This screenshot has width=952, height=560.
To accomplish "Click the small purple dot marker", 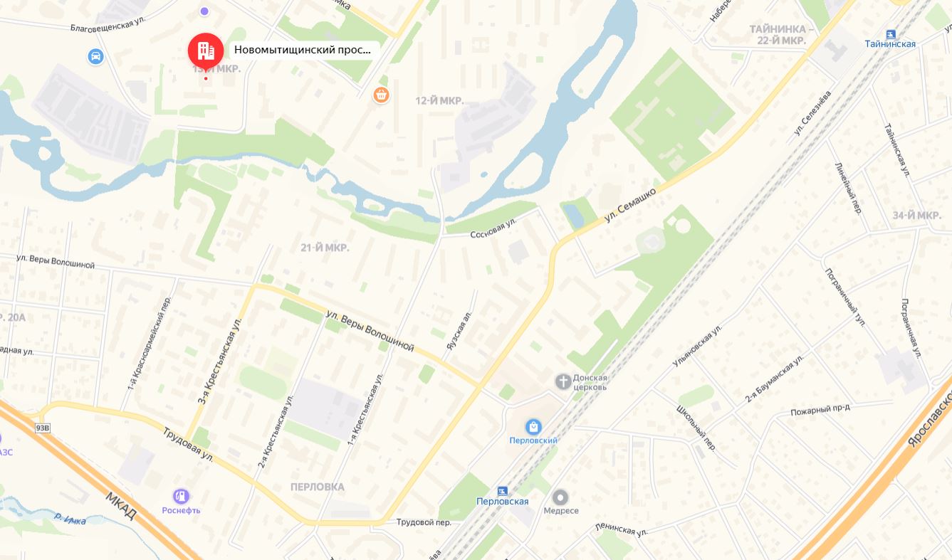I will [x=204, y=11].
